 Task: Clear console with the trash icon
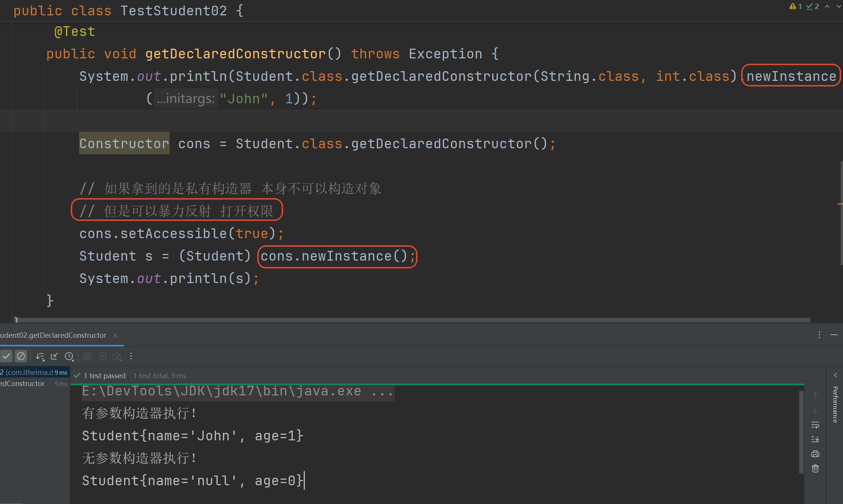(x=815, y=469)
